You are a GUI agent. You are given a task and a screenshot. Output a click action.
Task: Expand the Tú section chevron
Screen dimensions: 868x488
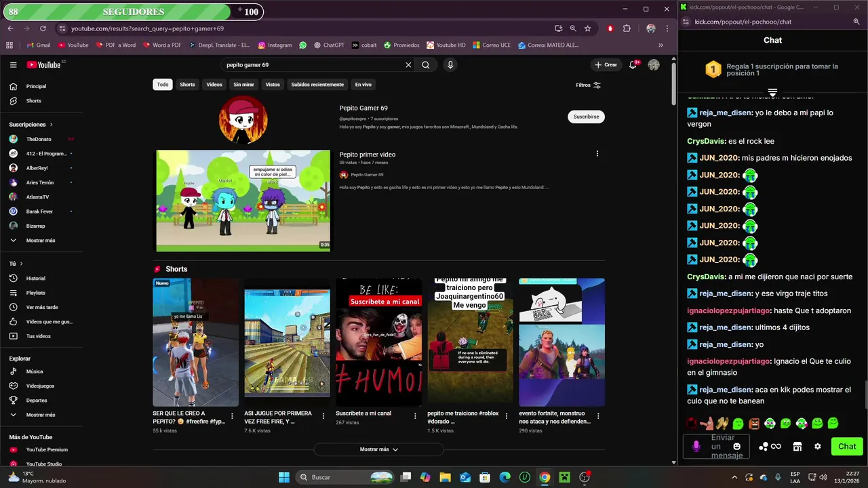pos(21,264)
